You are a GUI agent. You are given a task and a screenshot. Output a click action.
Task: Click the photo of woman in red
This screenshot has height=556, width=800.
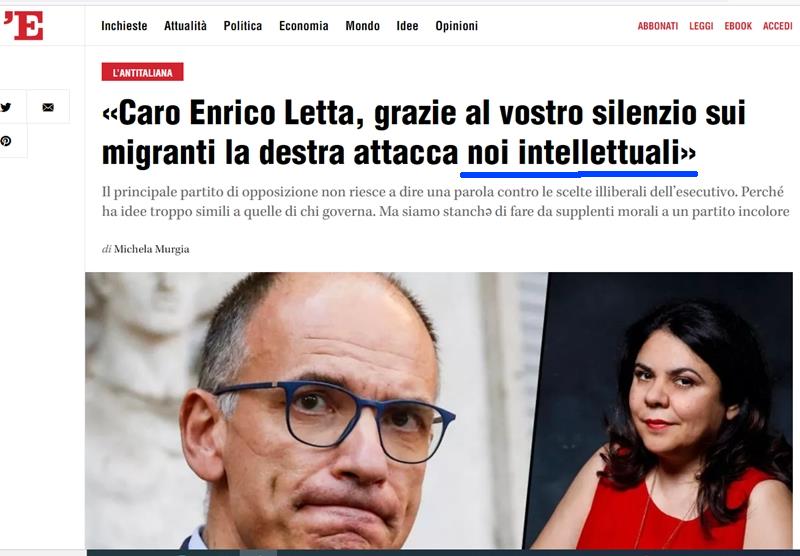tap(663, 411)
